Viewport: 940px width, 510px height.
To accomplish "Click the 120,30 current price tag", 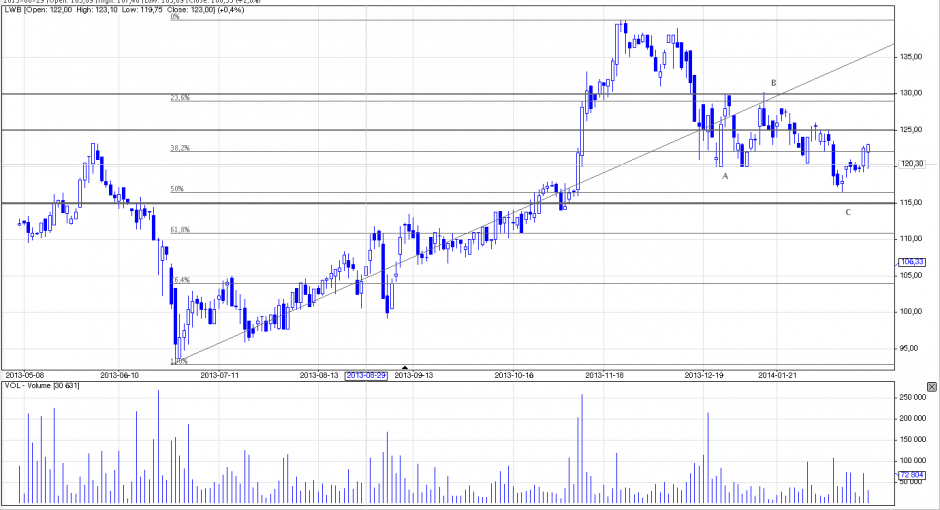I will [x=910, y=164].
